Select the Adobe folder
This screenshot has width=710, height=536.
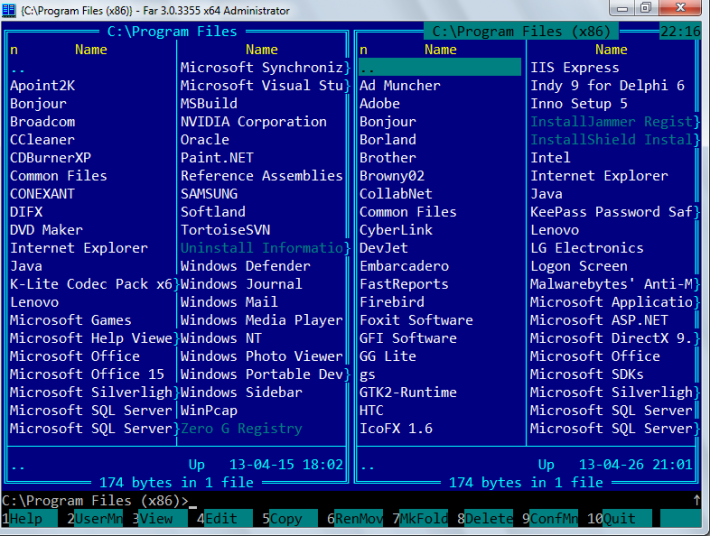click(379, 104)
